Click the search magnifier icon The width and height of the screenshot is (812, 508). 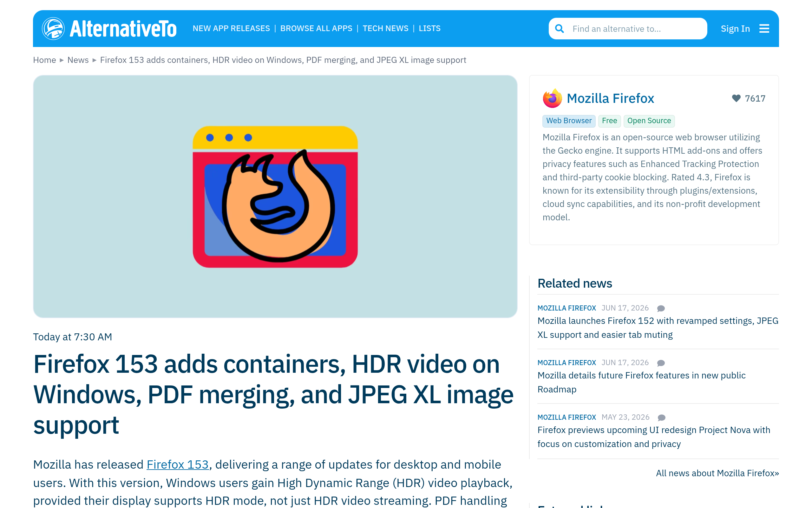pos(559,29)
